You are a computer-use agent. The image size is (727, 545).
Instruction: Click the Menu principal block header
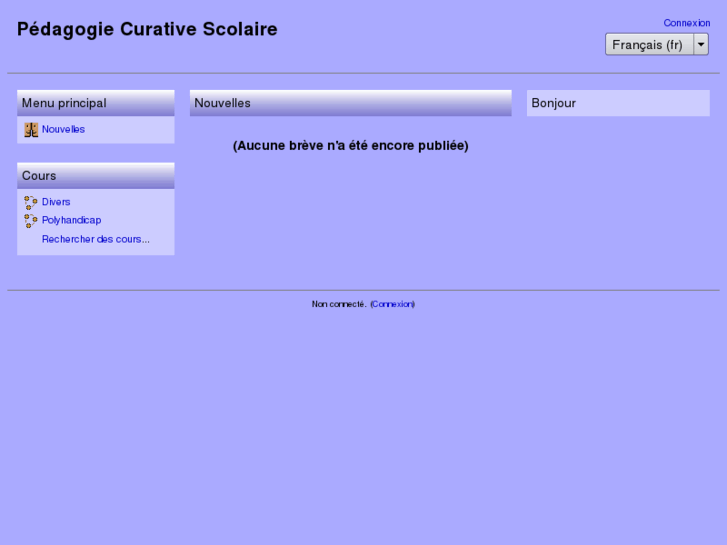96,103
